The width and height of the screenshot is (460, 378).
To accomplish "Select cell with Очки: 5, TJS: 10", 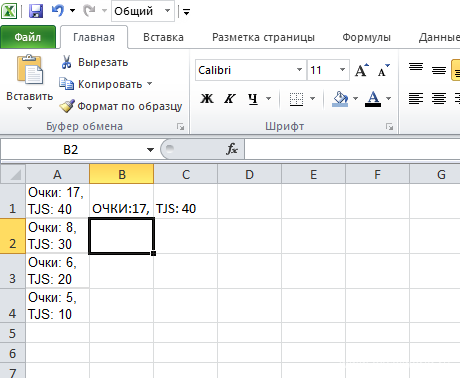I will pos(57,306).
